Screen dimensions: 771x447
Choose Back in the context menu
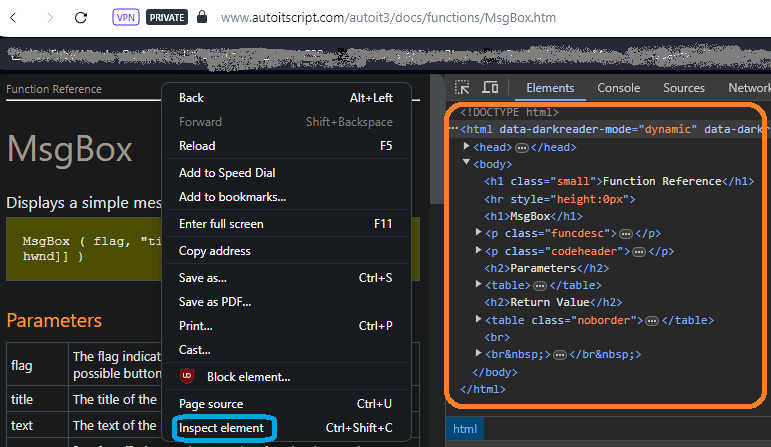(286, 98)
